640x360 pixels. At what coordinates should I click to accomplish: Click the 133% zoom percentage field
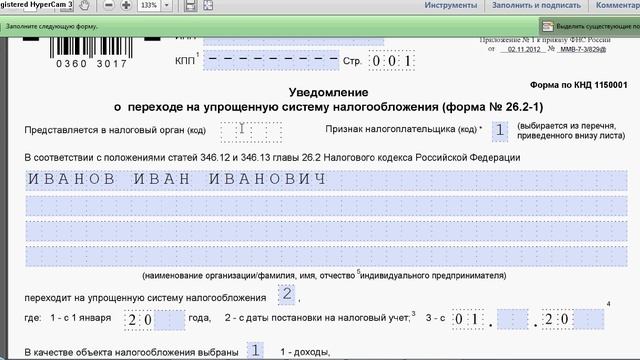pos(149,5)
